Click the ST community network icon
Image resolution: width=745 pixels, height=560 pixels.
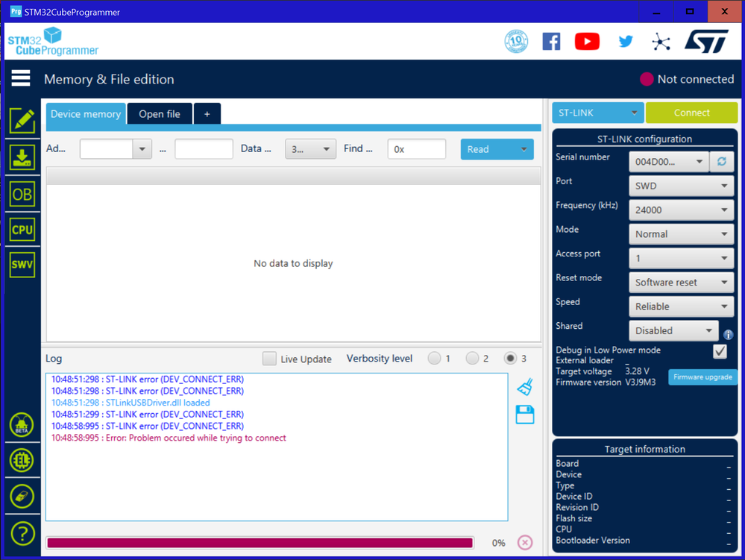pos(661,42)
